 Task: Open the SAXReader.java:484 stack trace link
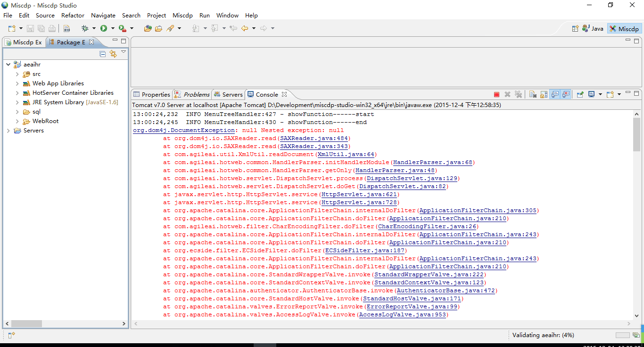[314, 138]
